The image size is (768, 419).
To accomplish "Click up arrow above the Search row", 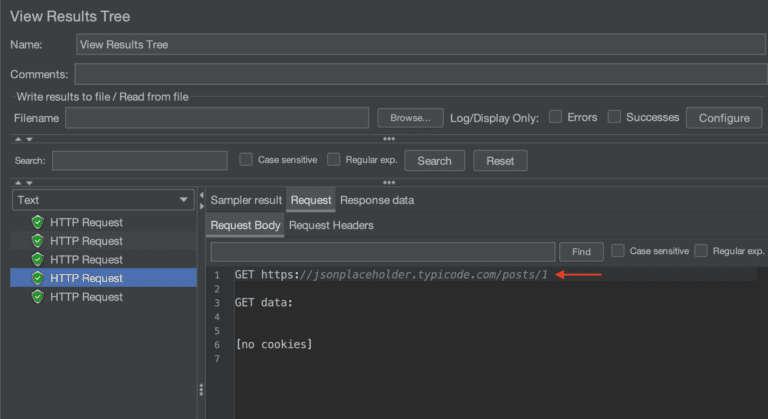I will (18, 139).
